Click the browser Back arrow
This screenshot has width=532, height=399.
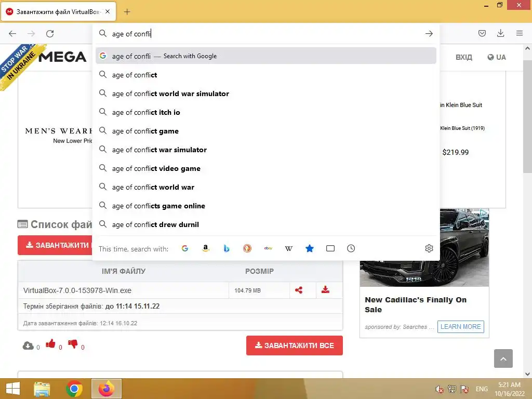pyautogui.click(x=12, y=34)
